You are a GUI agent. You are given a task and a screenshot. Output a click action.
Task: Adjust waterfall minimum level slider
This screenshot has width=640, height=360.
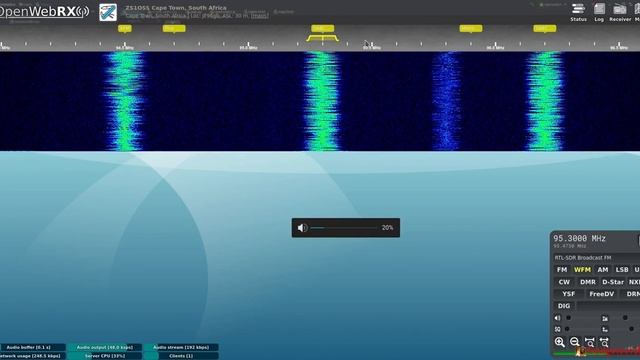click(625, 329)
